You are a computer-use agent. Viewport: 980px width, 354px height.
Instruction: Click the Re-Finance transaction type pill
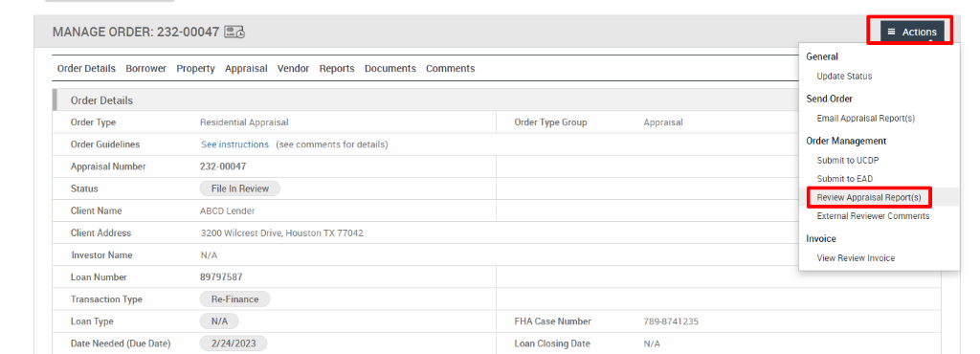coord(235,299)
